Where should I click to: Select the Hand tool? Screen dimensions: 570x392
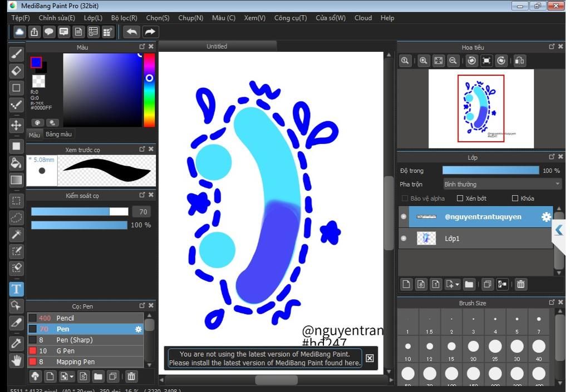[x=16, y=360]
